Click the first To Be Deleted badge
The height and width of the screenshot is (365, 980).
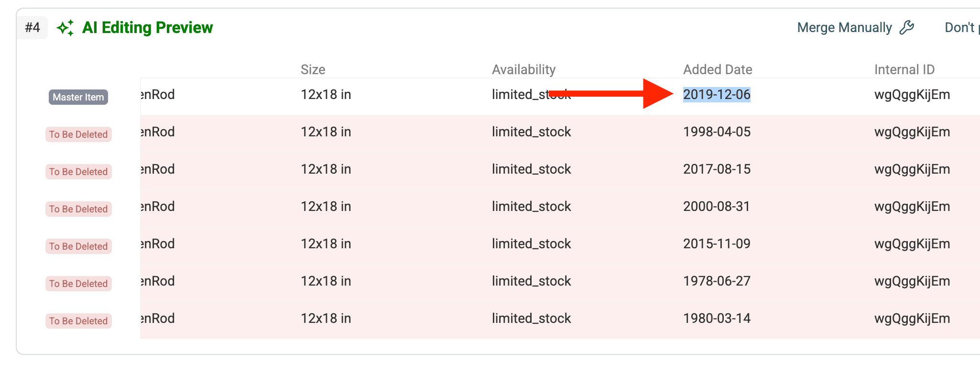click(78, 134)
